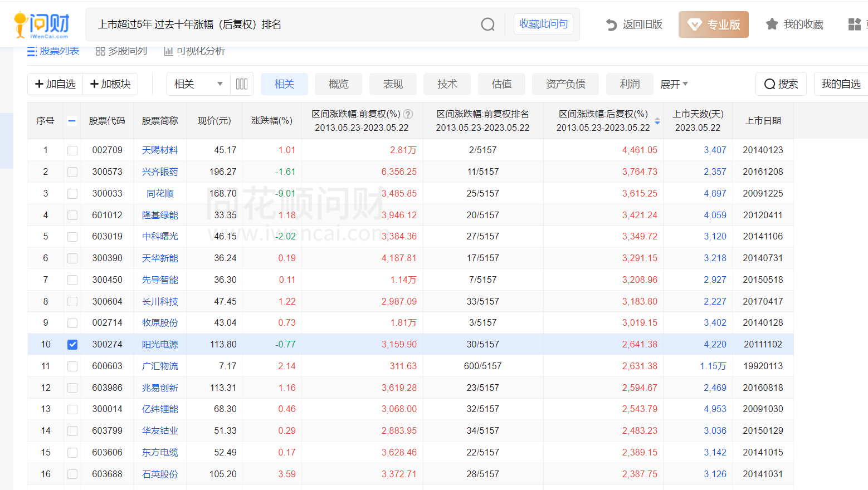The image size is (868, 490).
Task: Check the box for 天赐材料 row
Action: 72,150
